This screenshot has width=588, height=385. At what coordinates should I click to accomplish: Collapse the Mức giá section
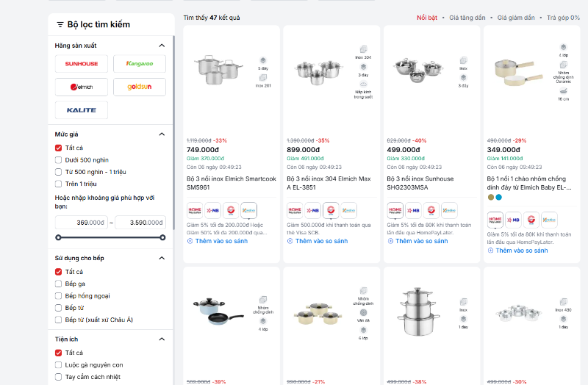162,134
